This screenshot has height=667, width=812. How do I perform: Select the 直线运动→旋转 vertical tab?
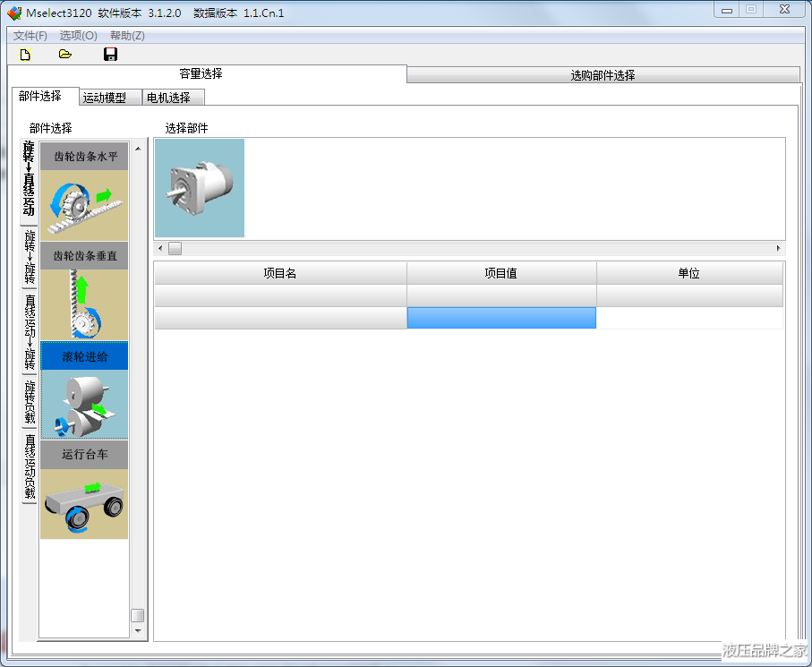[x=30, y=331]
